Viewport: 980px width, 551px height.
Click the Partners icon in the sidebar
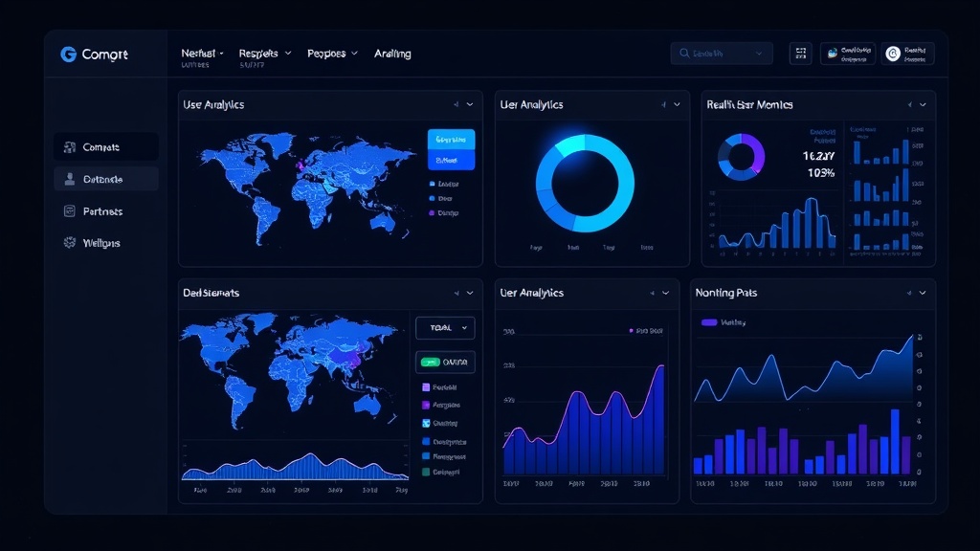click(x=69, y=210)
